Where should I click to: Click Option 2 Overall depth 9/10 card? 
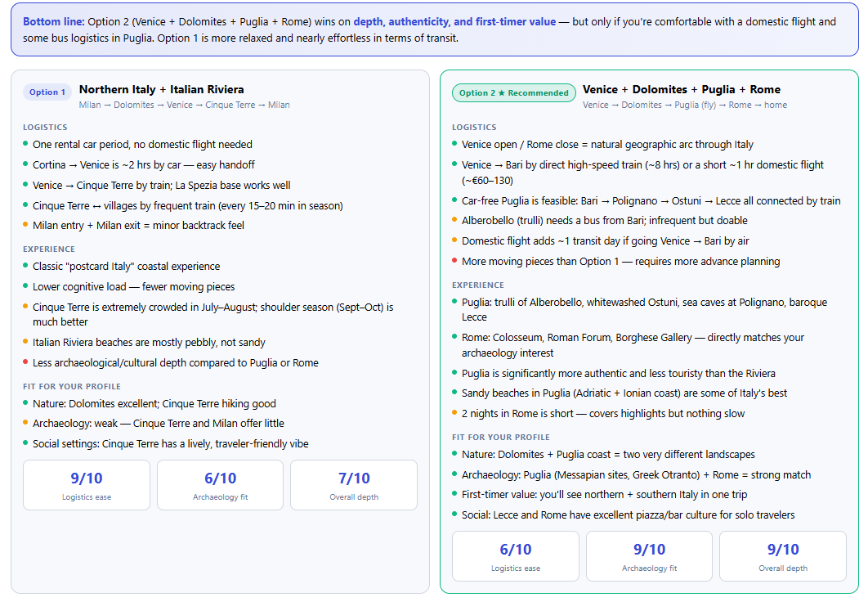pyautogui.click(x=783, y=556)
